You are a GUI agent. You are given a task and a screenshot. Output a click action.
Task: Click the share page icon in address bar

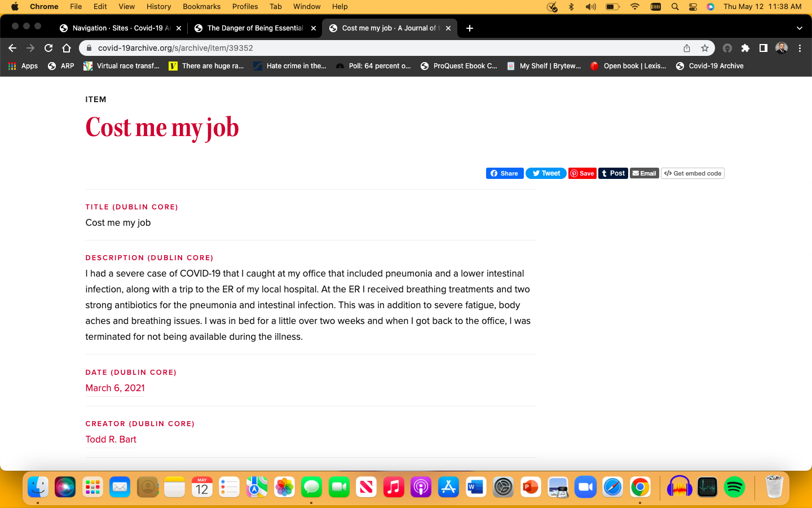(686, 48)
